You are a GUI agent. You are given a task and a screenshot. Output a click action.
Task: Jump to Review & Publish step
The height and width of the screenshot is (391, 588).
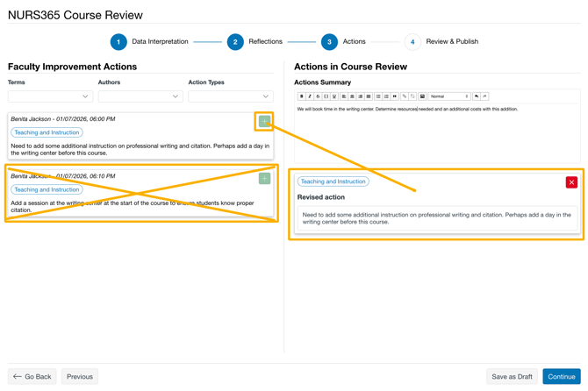click(412, 42)
